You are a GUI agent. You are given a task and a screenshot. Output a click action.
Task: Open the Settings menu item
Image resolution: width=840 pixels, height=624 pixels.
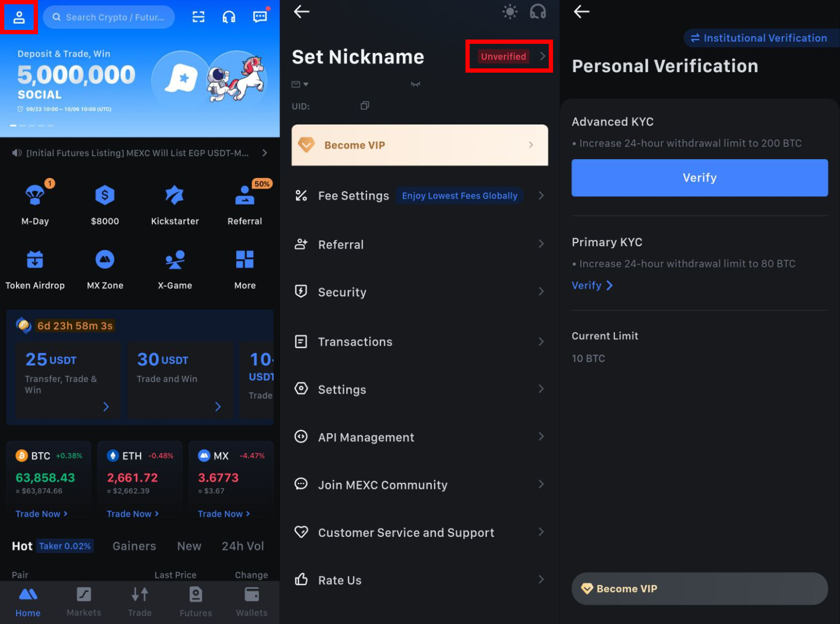coord(420,389)
